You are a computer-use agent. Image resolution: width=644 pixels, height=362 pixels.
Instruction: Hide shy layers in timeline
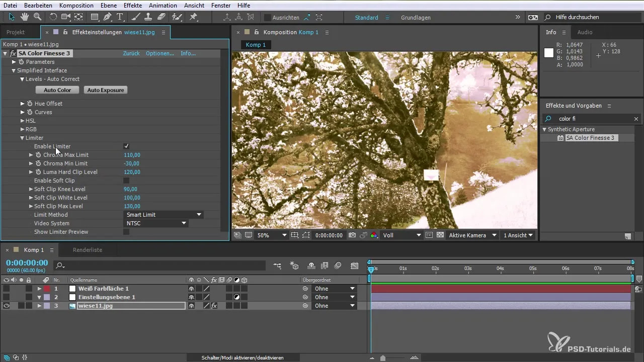[311, 265]
